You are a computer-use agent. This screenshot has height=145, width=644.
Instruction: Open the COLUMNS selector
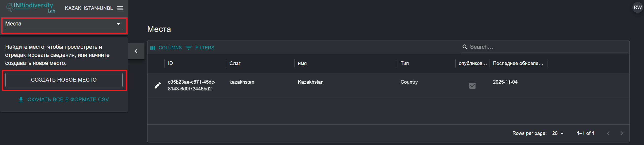point(166,48)
